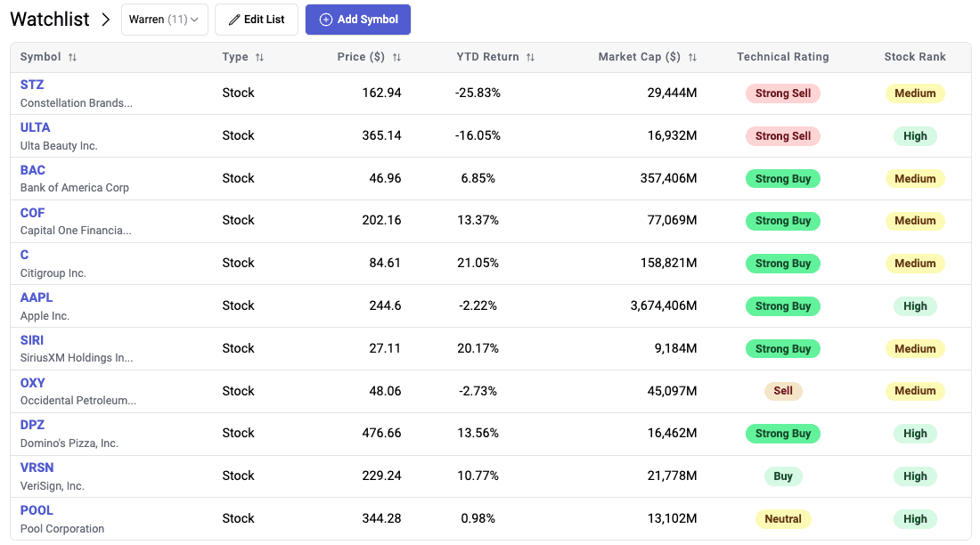
Task: Sort watchlist by Price sort icon
Action: (x=396, y=57)
